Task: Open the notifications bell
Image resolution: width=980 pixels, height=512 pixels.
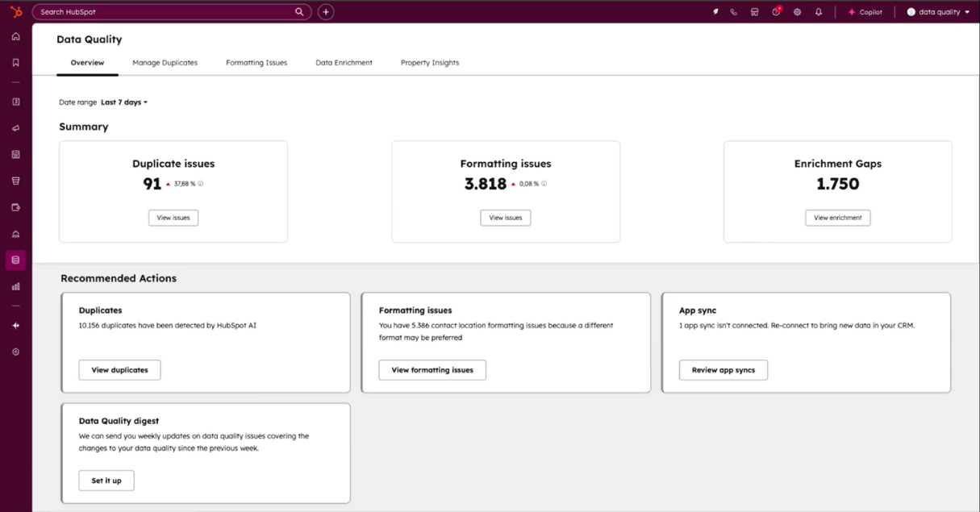Action: coord(819,12)
